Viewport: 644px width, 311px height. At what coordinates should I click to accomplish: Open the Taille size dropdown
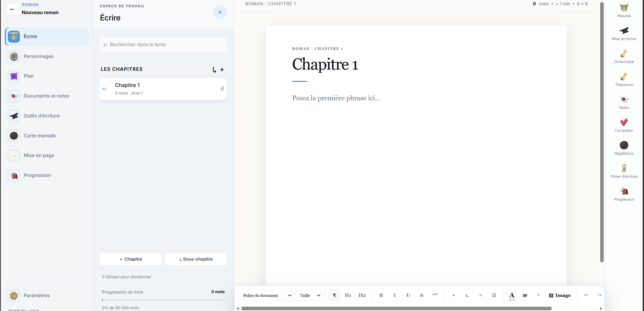click(309, 295)
